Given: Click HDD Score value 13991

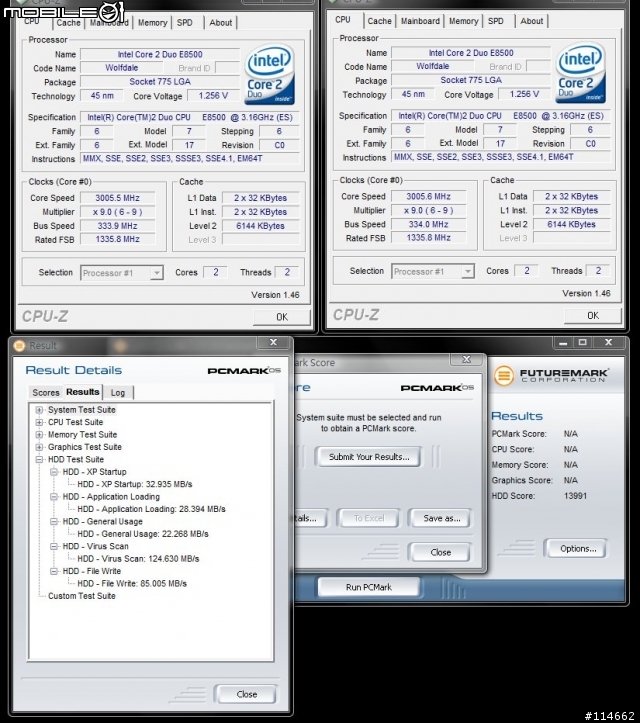Looking at the screenshot, I should coord(575,496).
